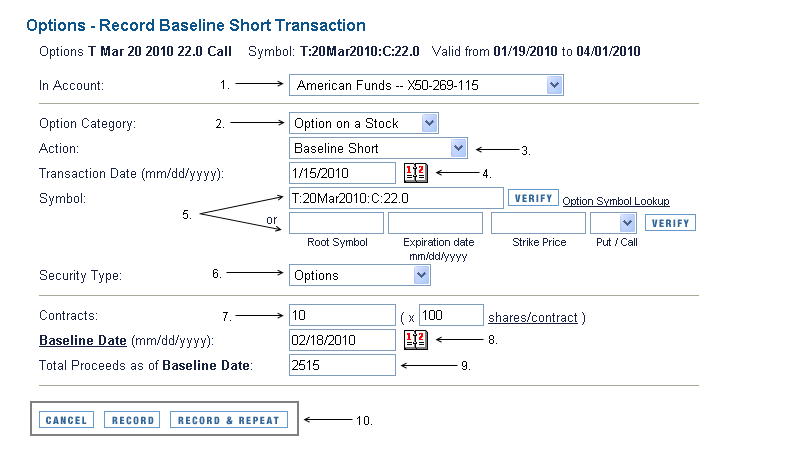
Task: Expand the In Account dropdown
Action: (x=426, y=85)
